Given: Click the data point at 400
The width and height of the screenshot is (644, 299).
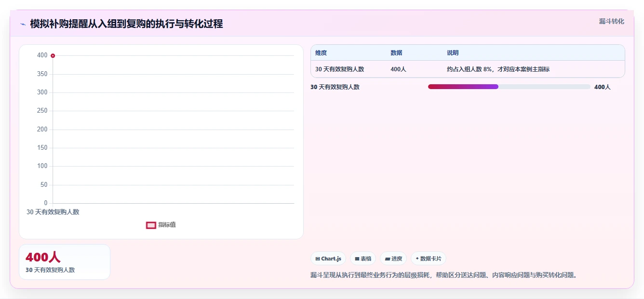Looking at the screenshot, I should coord(53,56).
